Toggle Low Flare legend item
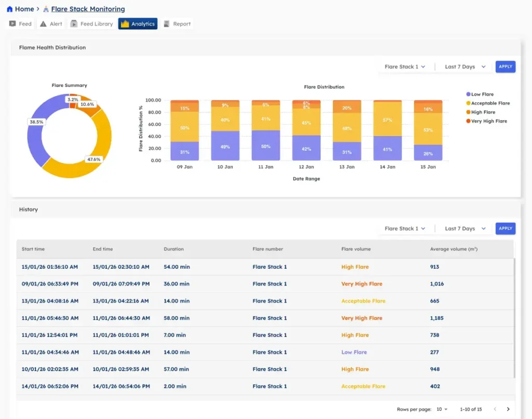Viewport: 532px width, 419px height. click(x=480, y=95)
